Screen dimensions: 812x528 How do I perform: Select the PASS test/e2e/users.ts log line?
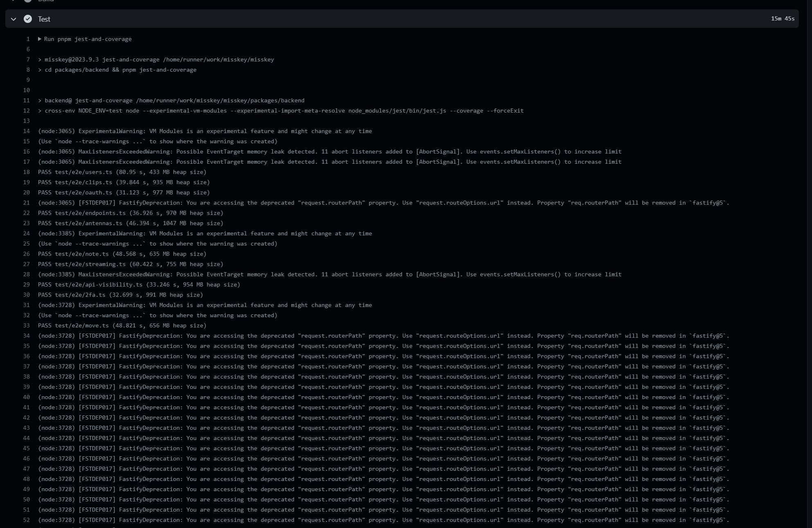[x=122, y=172]
